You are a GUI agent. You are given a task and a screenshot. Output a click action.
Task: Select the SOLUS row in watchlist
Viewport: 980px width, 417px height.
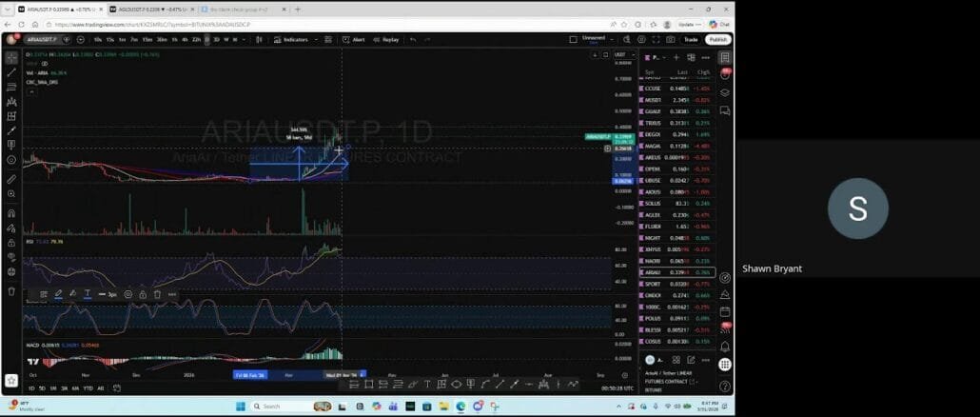[x=677, y=204]
